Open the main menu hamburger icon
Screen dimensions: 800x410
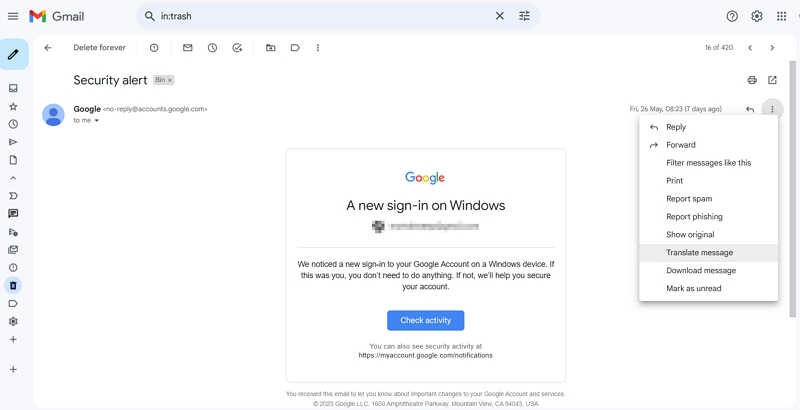click(13, 16)
